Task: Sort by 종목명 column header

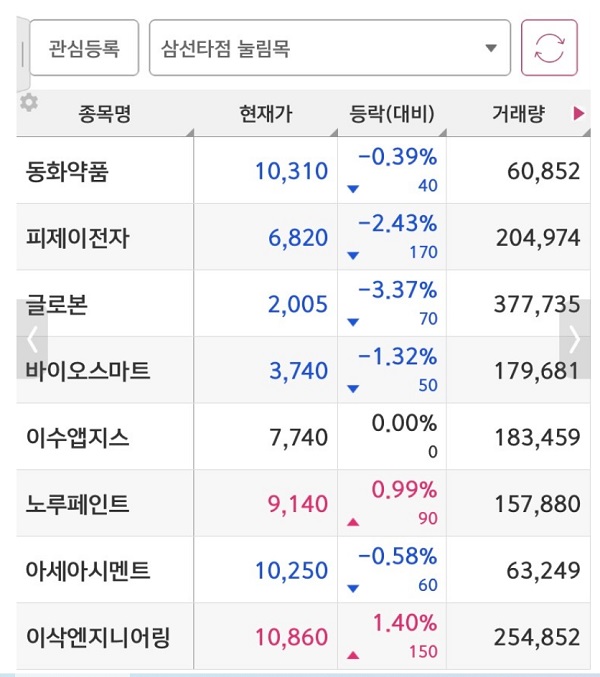Action: [105, 114]
